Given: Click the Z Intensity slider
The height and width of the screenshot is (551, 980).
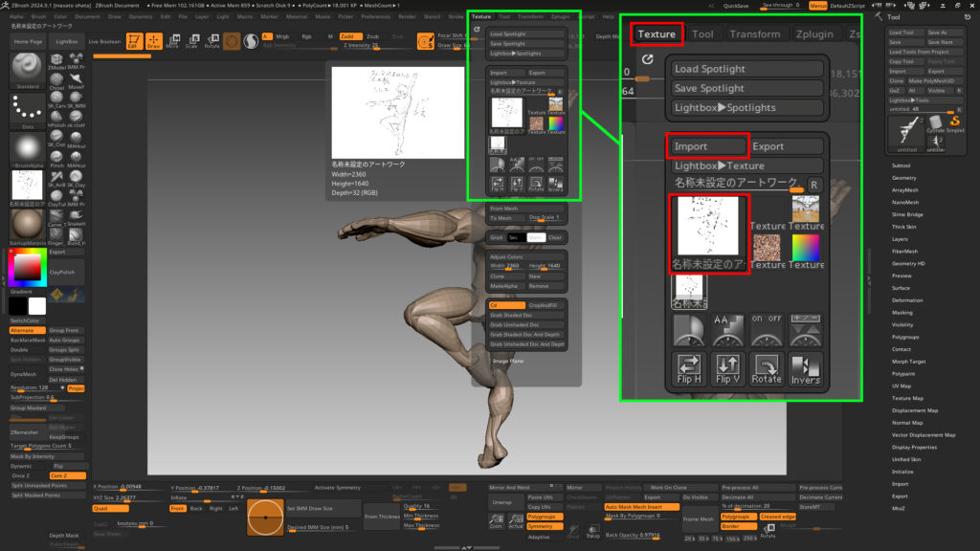Looking at the screenshot, I should click(x=362, y=46).
